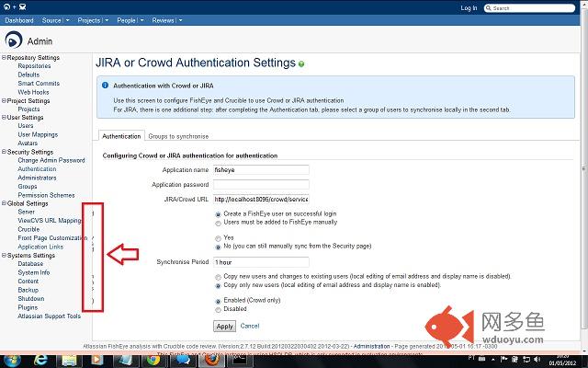588x368 pixels.
Task: Select Copy only new users option
Action: point(218,286)
